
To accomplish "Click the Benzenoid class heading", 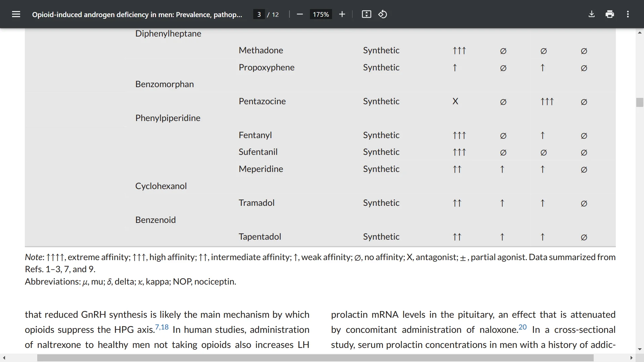I will pyautogui.click(x=155, y=220).
